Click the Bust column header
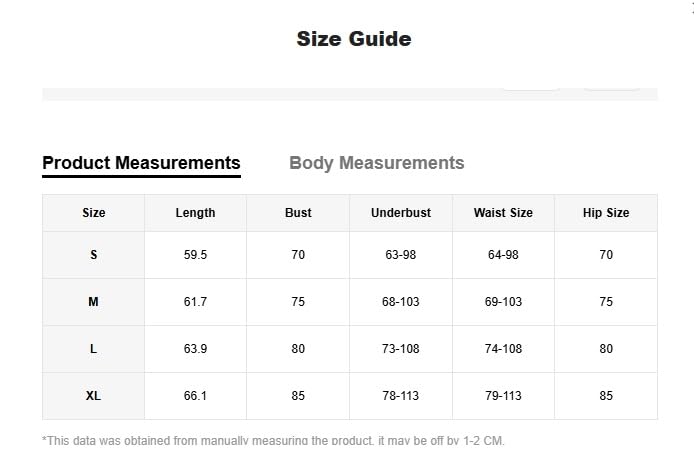694x460 pixels. tap(298, 213)
